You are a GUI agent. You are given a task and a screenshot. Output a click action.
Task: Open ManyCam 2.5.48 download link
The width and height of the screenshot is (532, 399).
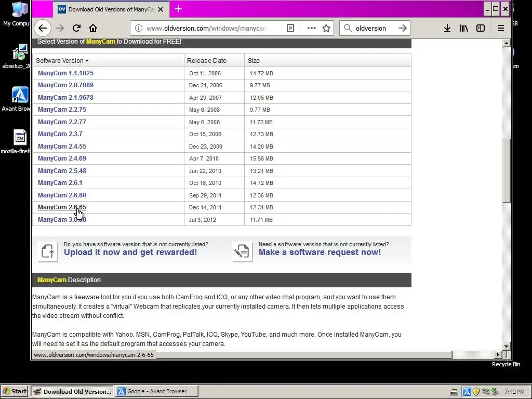pos(62,170)
